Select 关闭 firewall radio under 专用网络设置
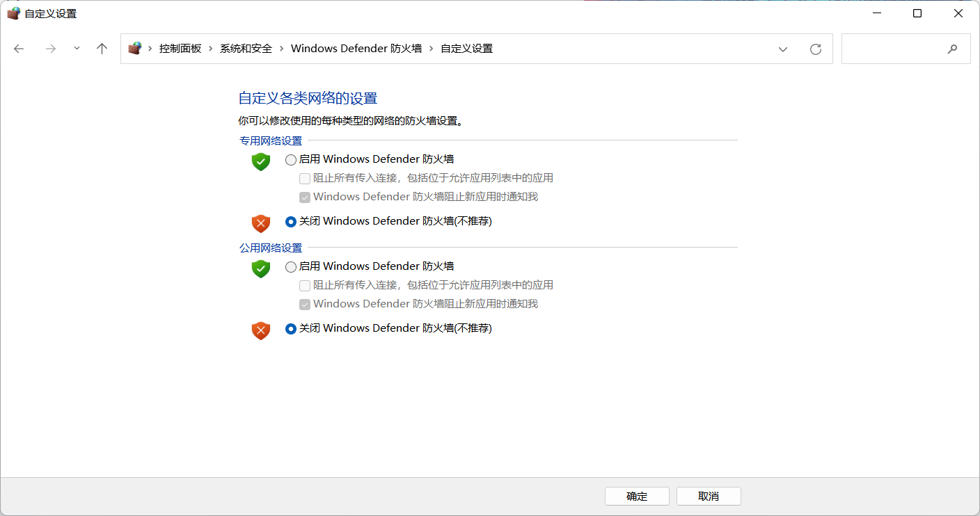Image resolution: width=980 pixels, height=516 pixels. 291,222
